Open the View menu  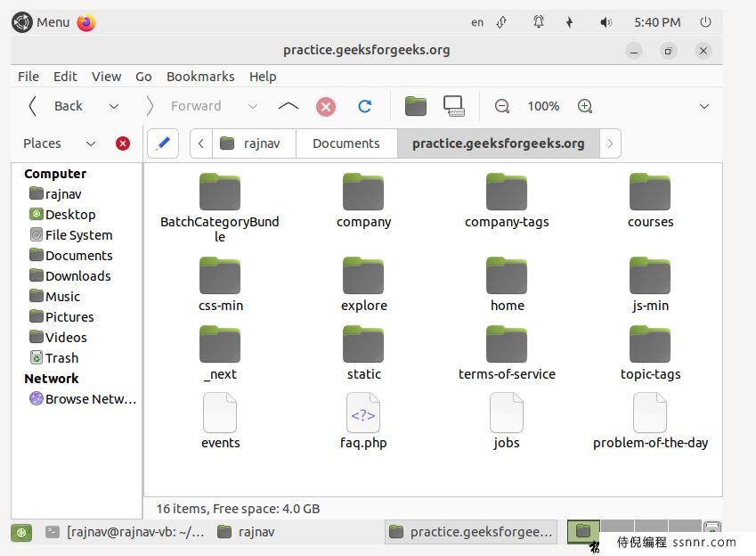click(107, 77)
